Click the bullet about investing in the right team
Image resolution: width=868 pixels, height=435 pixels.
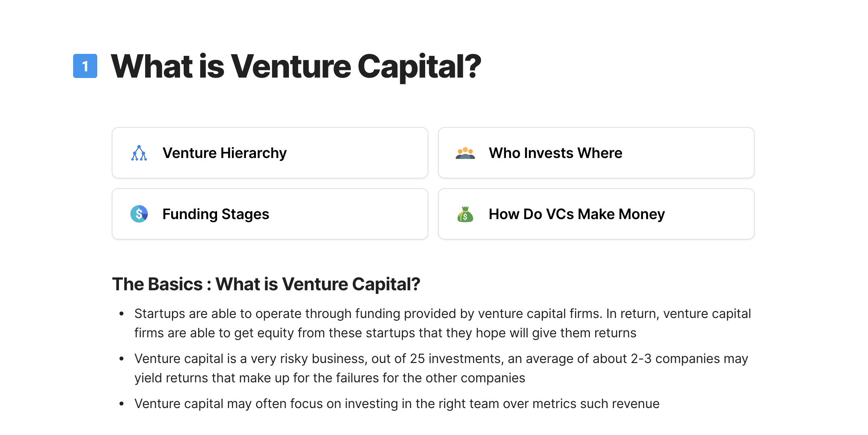click(397, 404)
